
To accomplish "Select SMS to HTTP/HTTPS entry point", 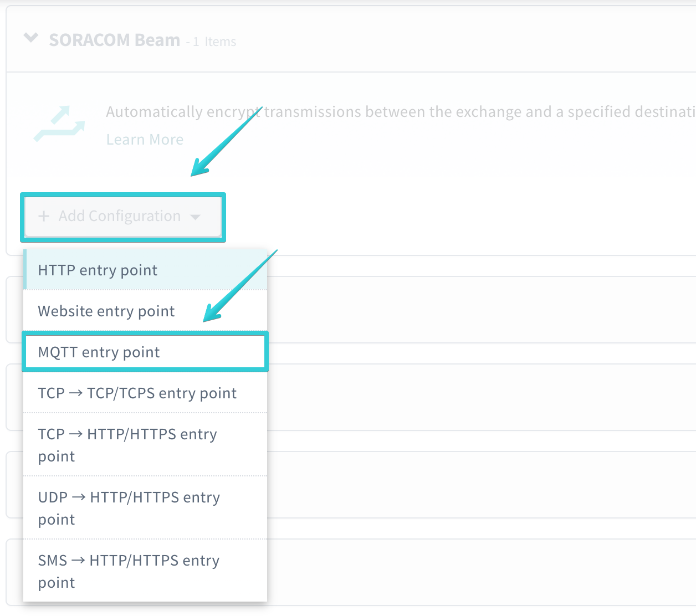I will pyautogui.click(x=128, y=571).
